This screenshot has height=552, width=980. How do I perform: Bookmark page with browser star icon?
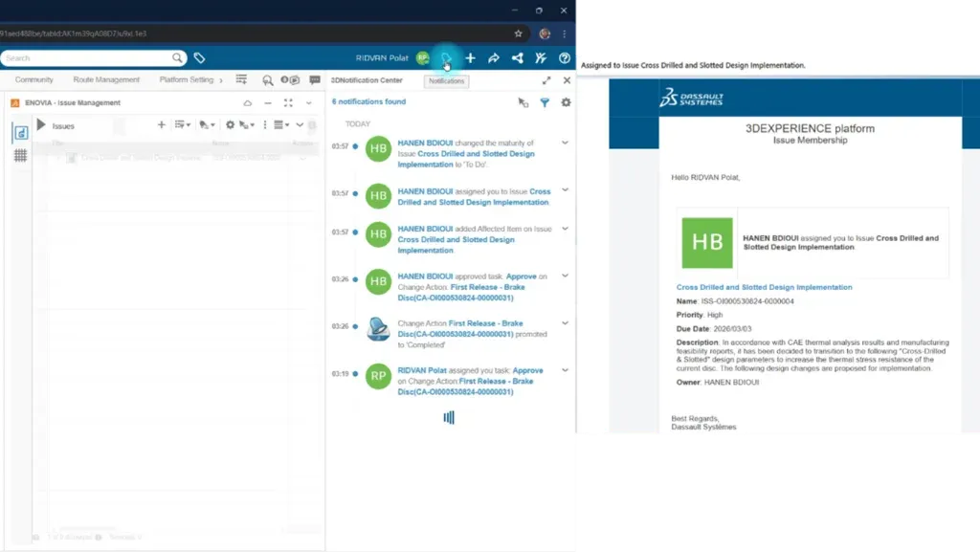(x=518, y=33)
